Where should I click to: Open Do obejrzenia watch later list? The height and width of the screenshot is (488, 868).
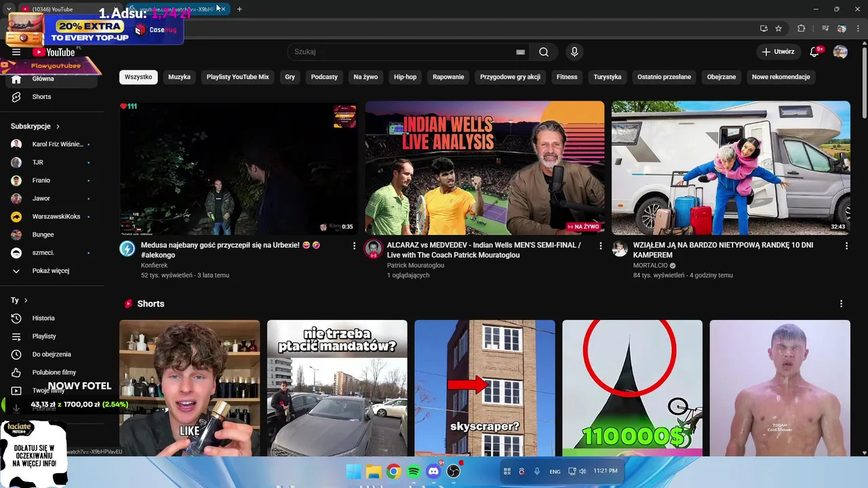(x=52, y=354)
